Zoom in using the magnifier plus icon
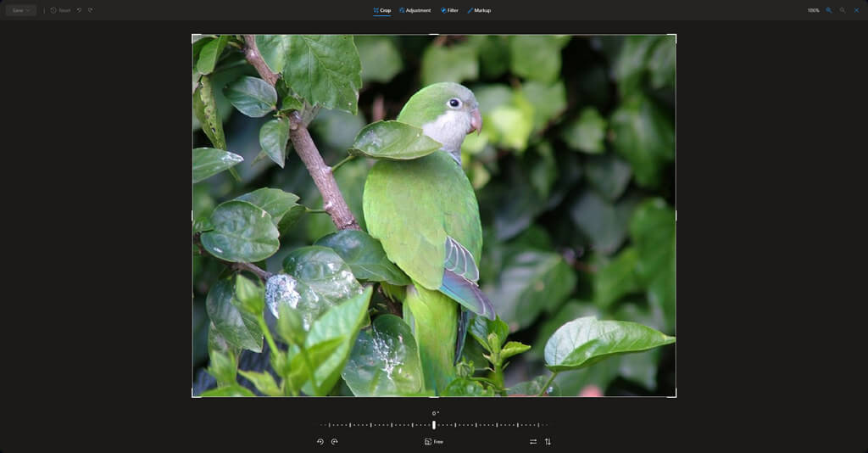Image resolution: width=868 pixels, height=453 pixels. (829, 10)
